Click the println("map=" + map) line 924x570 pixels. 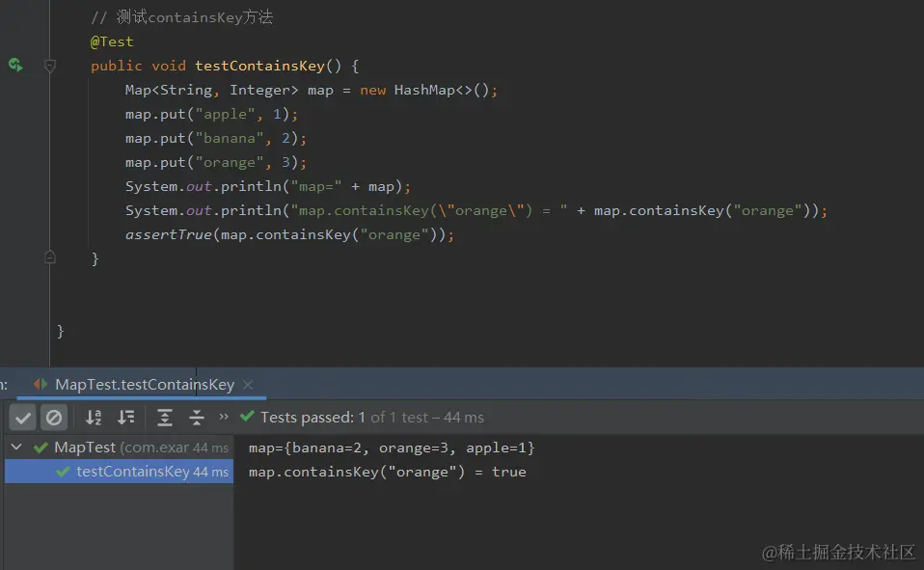click(x=267, y=186)
